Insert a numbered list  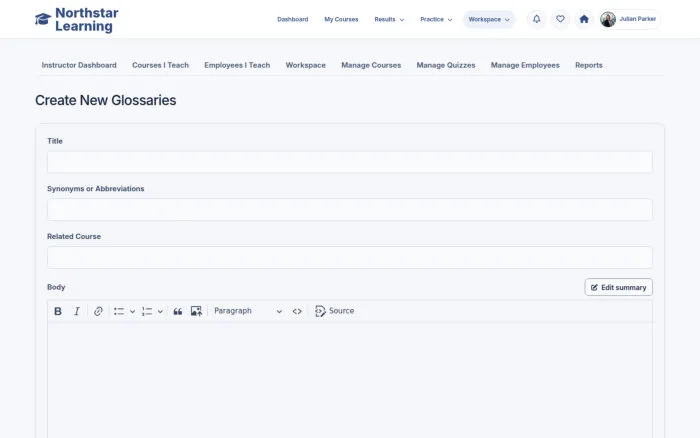(147, 311)
